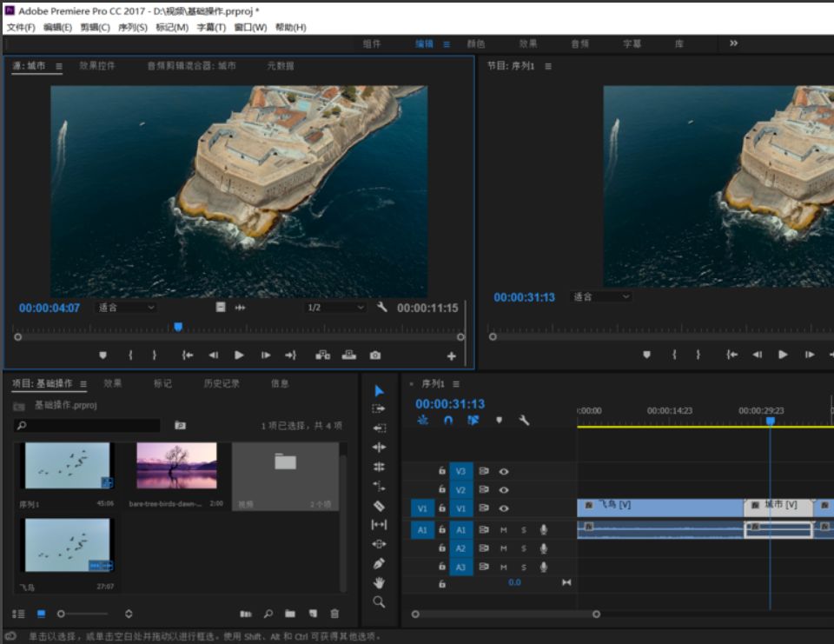Select the Pen tool in the toolbar

[x=379, y=563]
